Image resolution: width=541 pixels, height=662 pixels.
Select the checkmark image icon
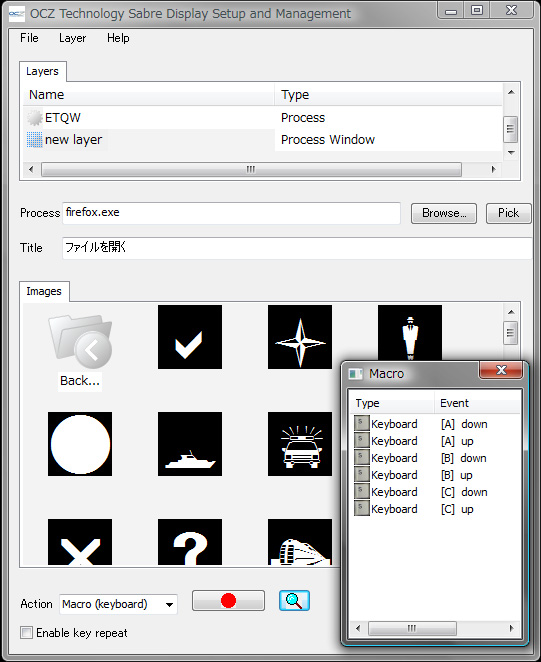pyautogui.click(x=190, y=337)
